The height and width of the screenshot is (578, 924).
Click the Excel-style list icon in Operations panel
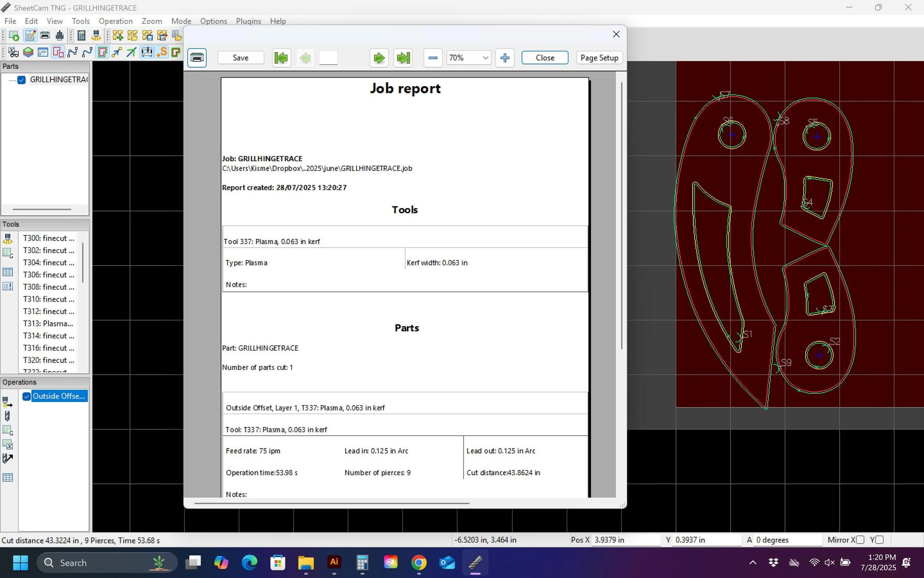coord(8,444)
